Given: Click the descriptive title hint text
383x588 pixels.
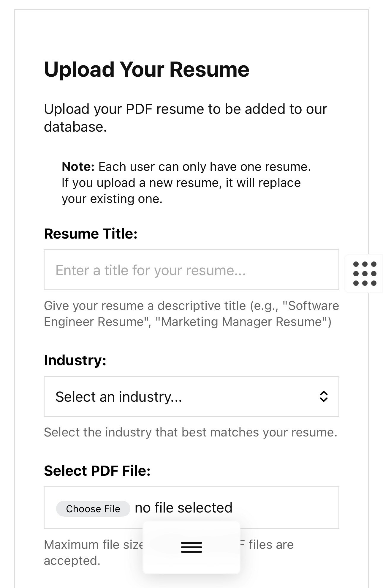Looking at the screenshot, I should [x=191, y=314].
